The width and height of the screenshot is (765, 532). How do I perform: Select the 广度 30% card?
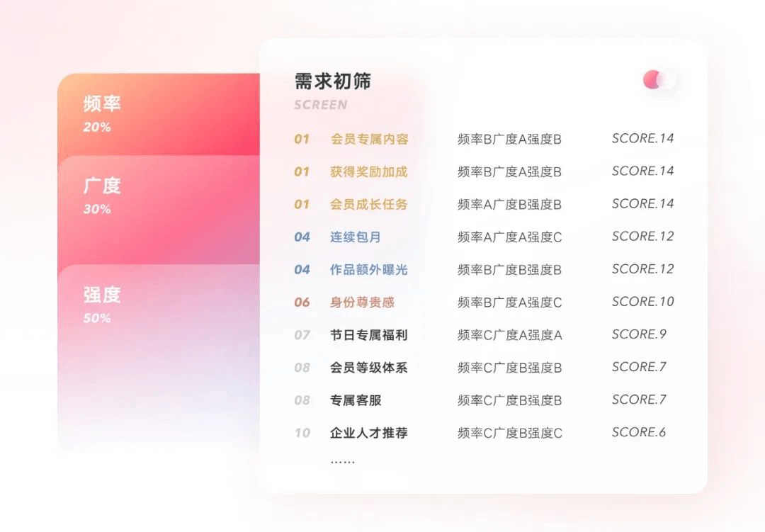tap(159, 210)
